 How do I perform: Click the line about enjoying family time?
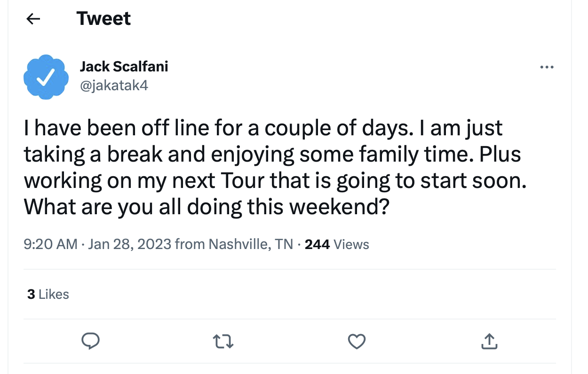[272, 155]
